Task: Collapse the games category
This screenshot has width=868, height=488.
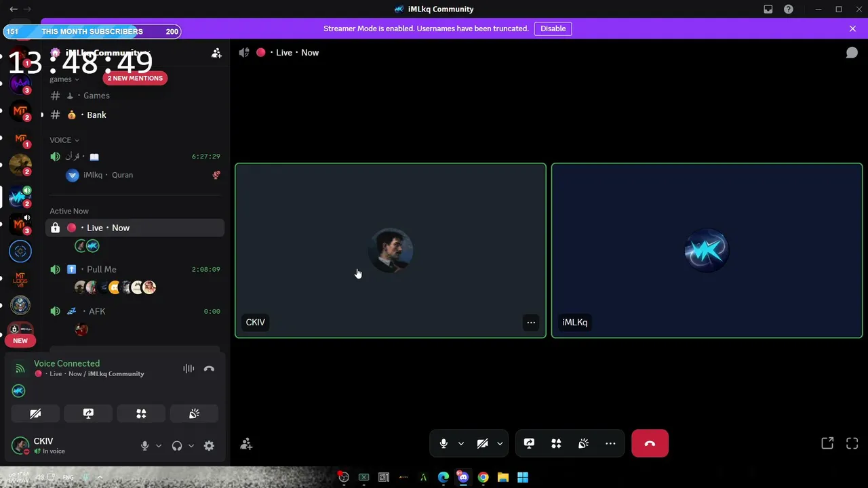Action: tap(64, 79)
